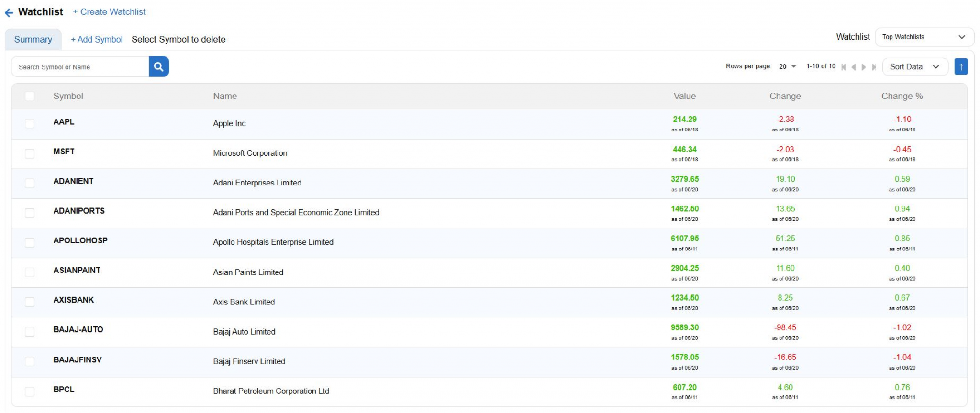The image size is (980, 413).
Task: Click the + Add Symbol link
Action: 97,39
